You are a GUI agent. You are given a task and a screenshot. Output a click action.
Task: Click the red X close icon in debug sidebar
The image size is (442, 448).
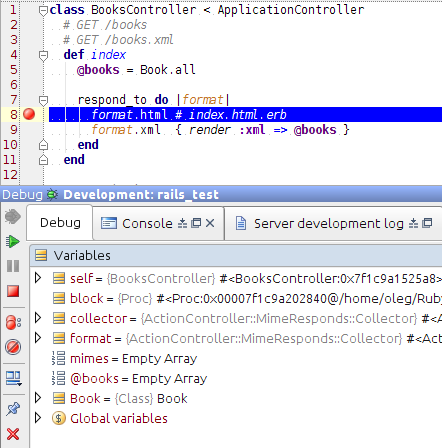click(13, 434)
